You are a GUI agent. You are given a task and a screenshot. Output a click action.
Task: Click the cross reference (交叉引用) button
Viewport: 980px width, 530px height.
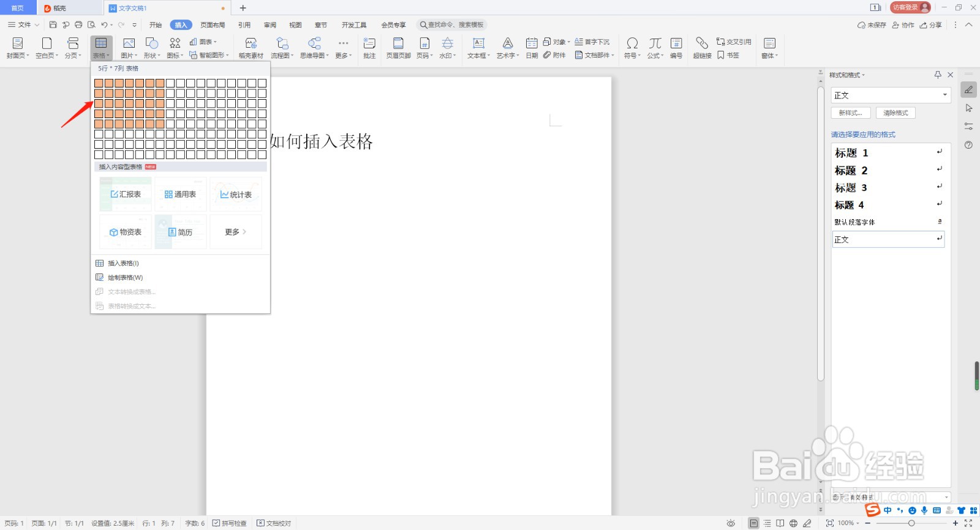(x=734, y=42)
